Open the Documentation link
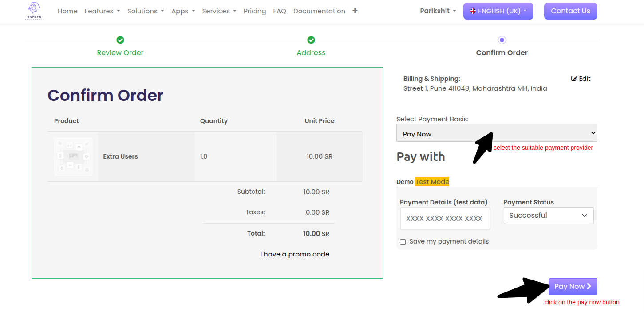Image resolution: width=644 pixels, height=324 pixels. pyautogui.click(x=319, y=11)
